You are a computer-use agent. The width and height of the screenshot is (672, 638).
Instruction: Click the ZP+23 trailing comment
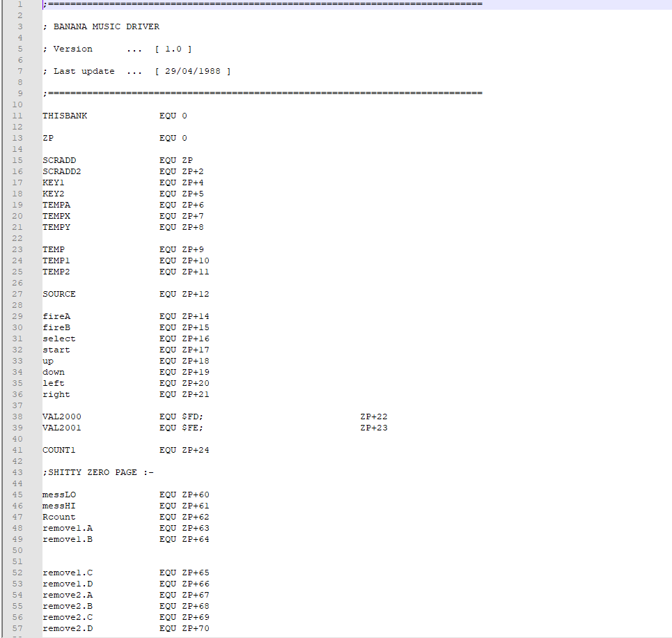tap(374, 428)
